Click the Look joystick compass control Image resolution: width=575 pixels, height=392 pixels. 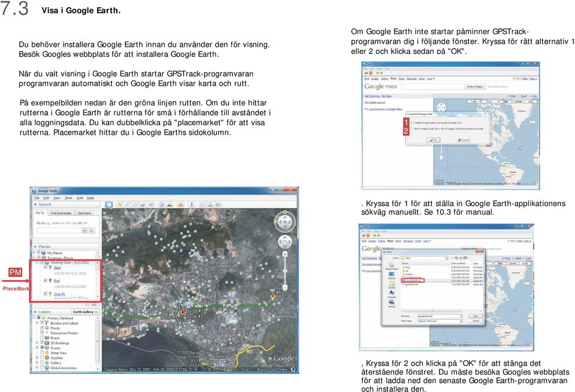285,222
